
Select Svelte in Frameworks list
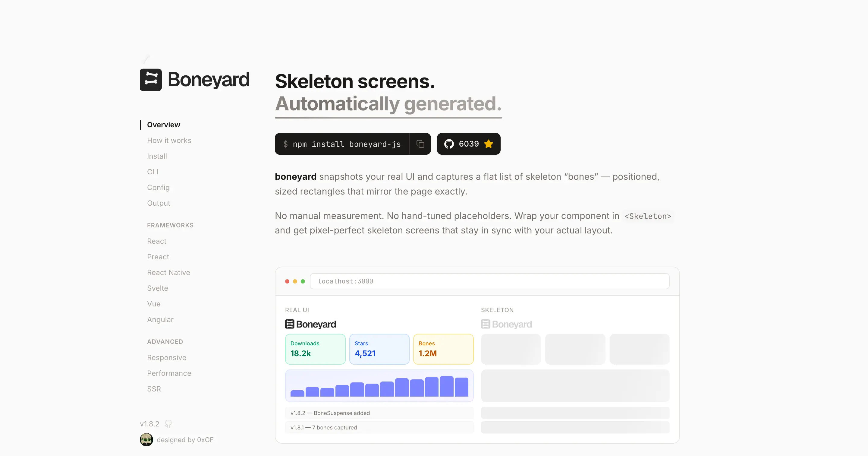point(157,288)
